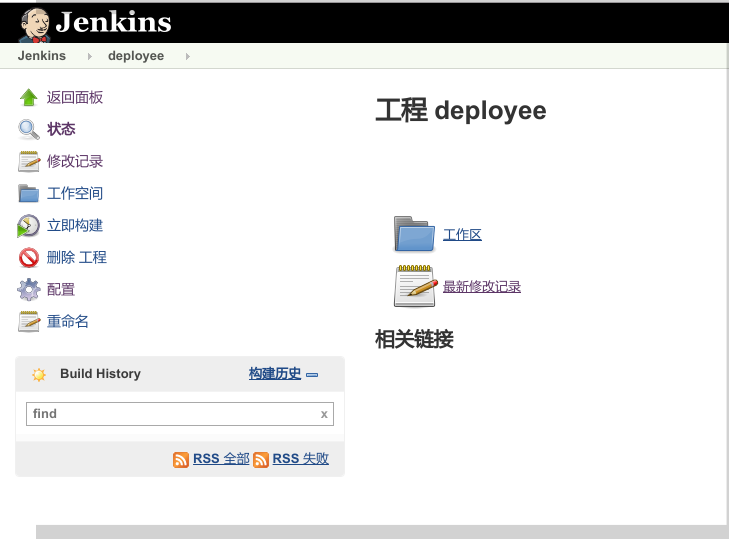Open the dropdown arrow after deployee breadcrumb

pos(187,56)
